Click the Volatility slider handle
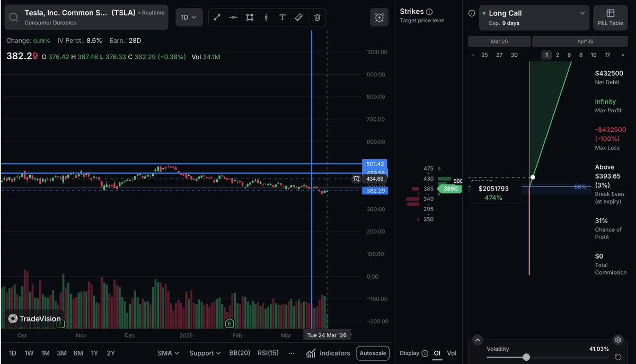 click(526, 357)
